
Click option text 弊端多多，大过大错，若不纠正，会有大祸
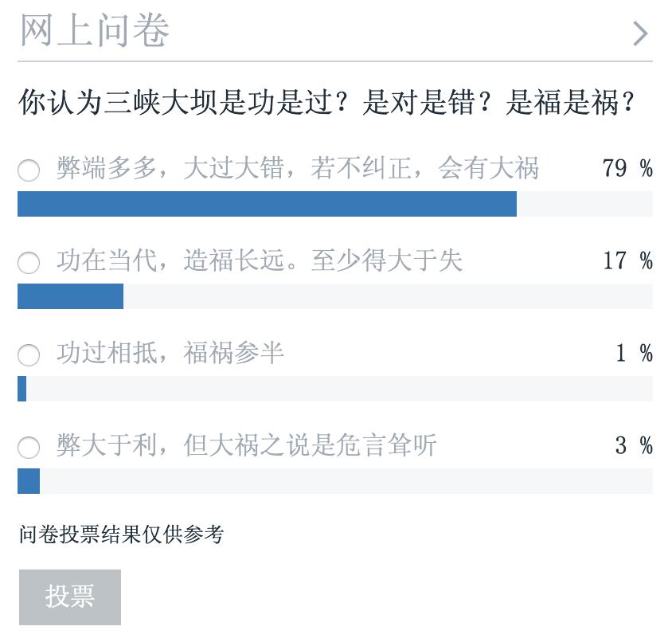point(298,169)
